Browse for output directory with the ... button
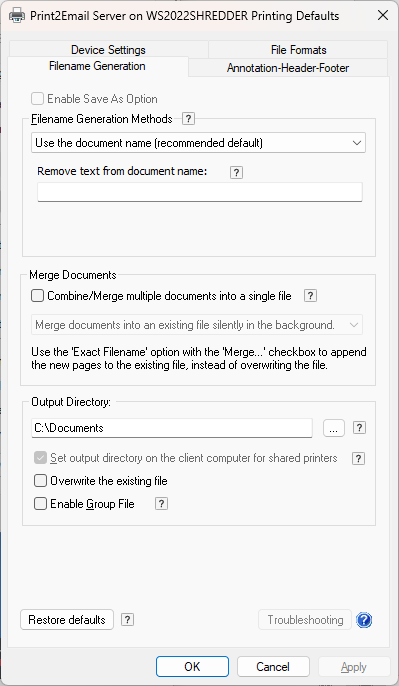The image size is (399, 686). click(334, 428)
